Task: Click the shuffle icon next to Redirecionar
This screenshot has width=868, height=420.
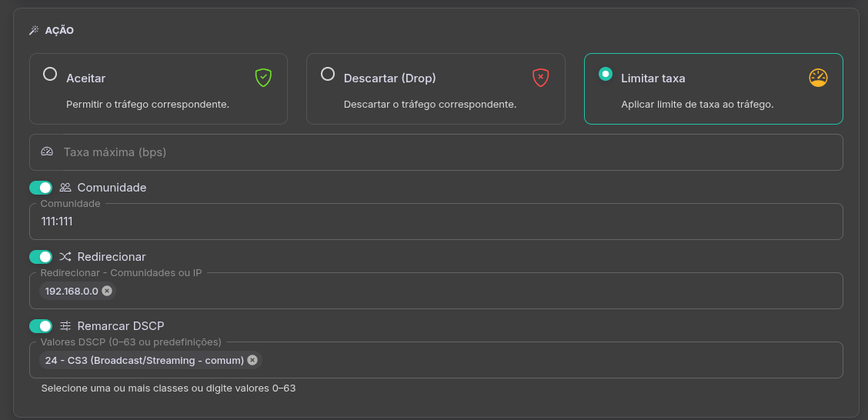Action: [x=65, y=257]
